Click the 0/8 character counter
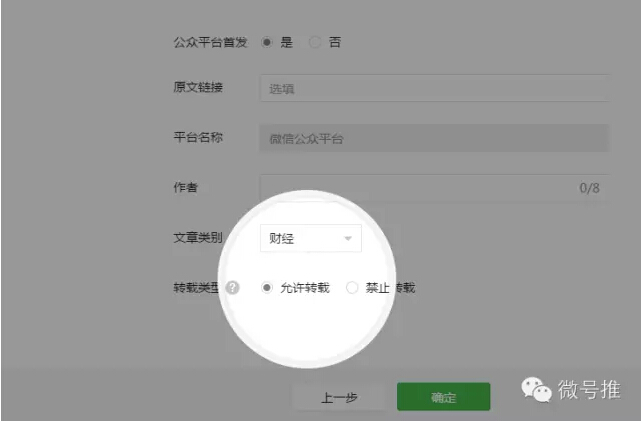The image size is (641, 421). pos(589,187)
